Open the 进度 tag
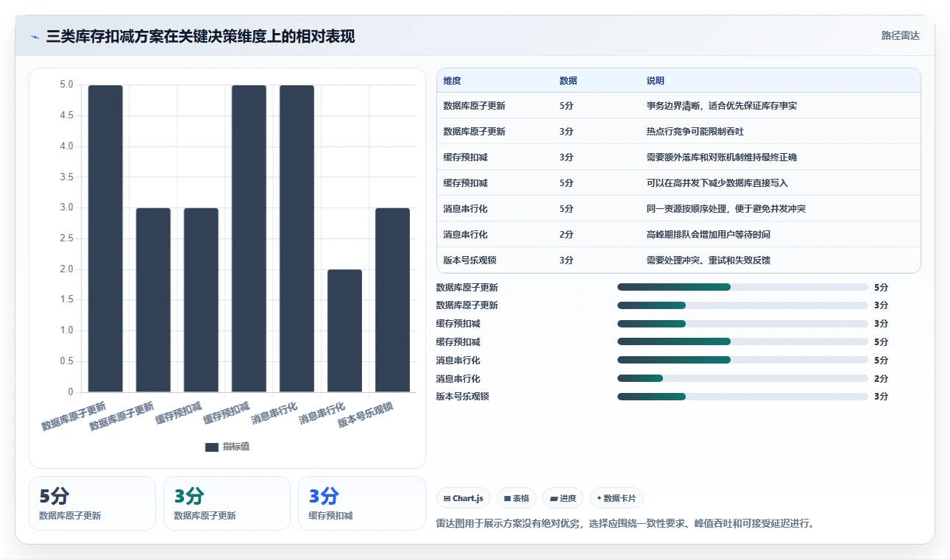This screenshot has height=560, width=950. [563, 498]
